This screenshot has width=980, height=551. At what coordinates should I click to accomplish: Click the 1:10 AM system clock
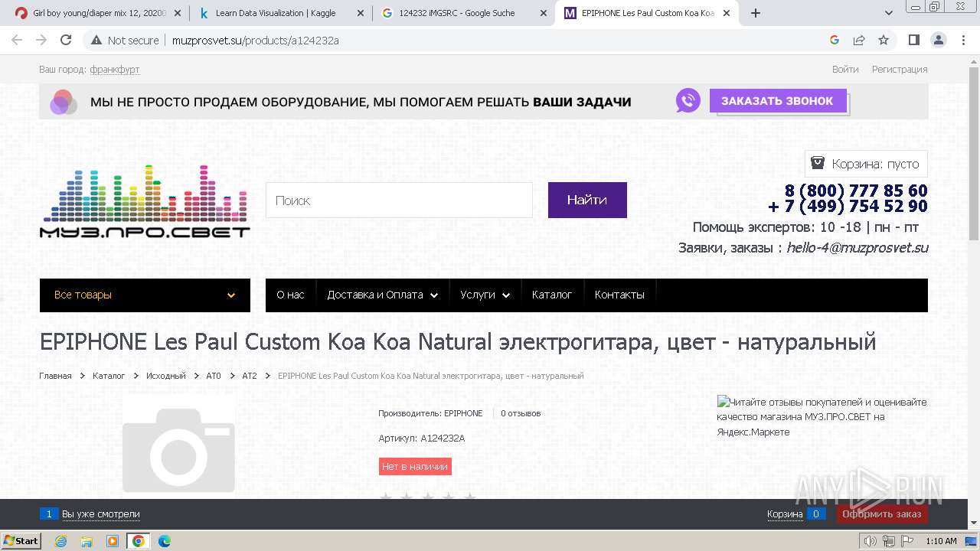[x=941, y=541]
